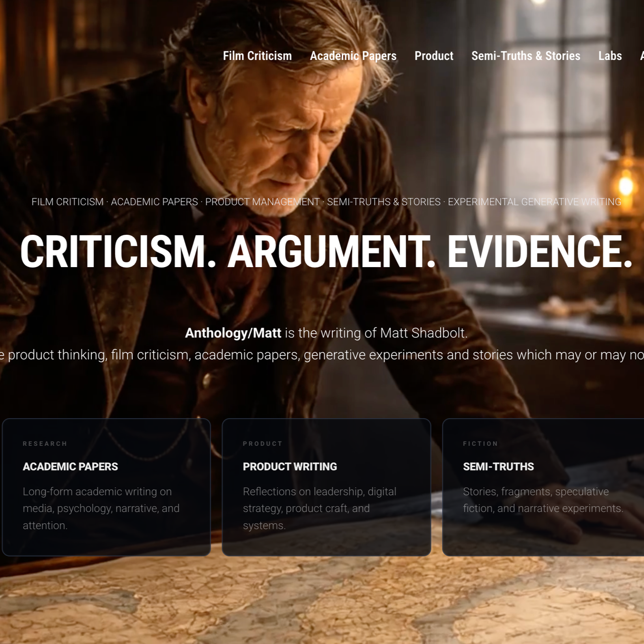
Task: Click the Labs navigation item
Action: [x=610, y=56]
